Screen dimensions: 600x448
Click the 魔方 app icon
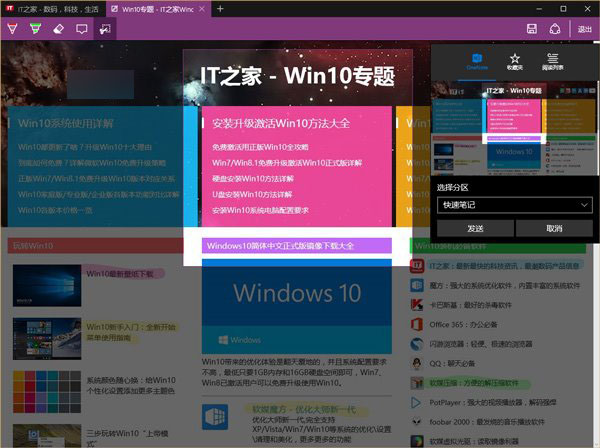417,285
